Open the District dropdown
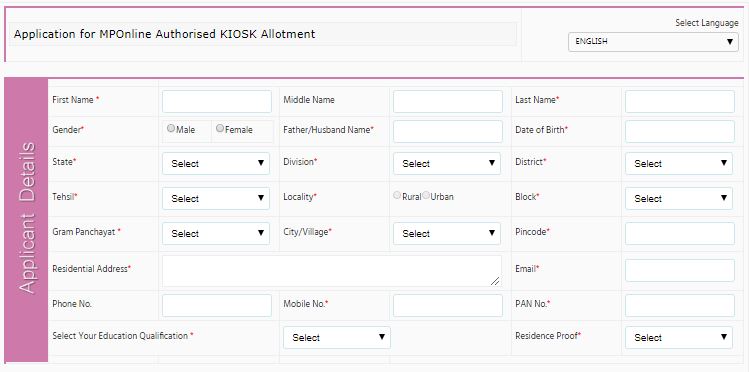749x372 pixels. pyautogui.click(x=679, y=163)
